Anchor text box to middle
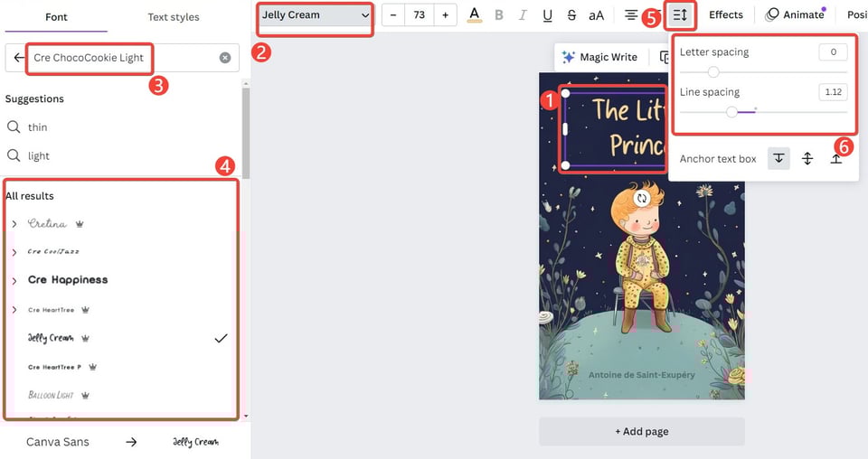The height and width of the screenshot is (459, 868). pyautogui.click(x=807, y=159)
